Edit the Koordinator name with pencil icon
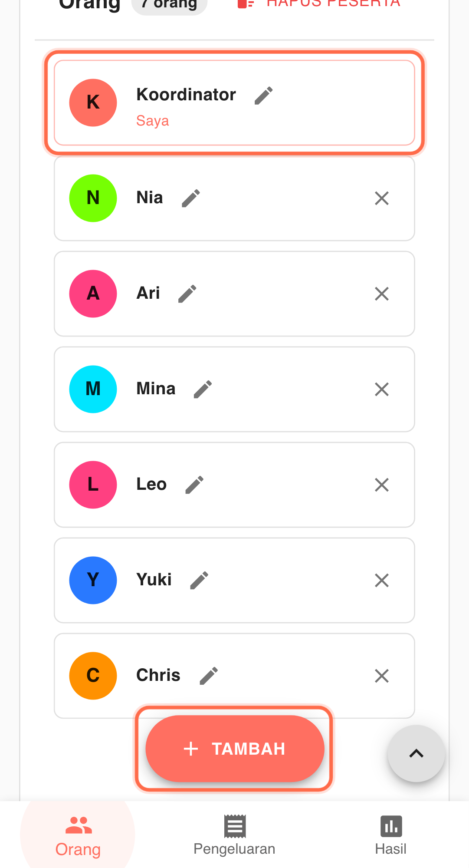 coord(263,96)
